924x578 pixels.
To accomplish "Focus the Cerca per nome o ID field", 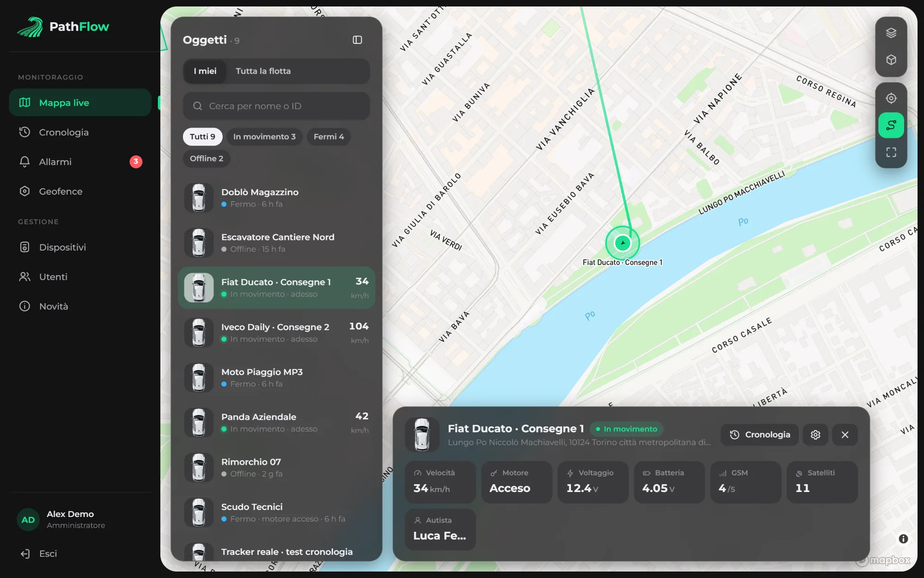I will coord(276,106).
